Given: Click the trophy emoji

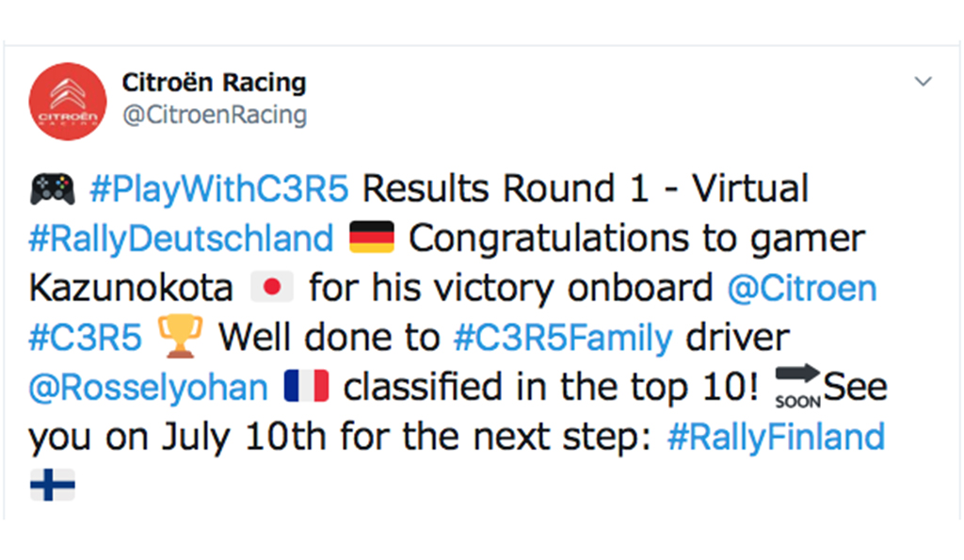Looking at the screenshot, I should [x=180, y=336].
